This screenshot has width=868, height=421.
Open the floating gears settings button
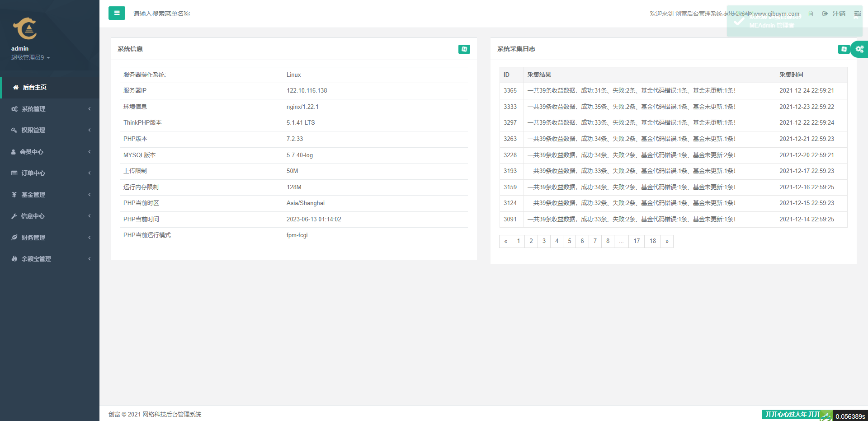click(x=859, y=49)
